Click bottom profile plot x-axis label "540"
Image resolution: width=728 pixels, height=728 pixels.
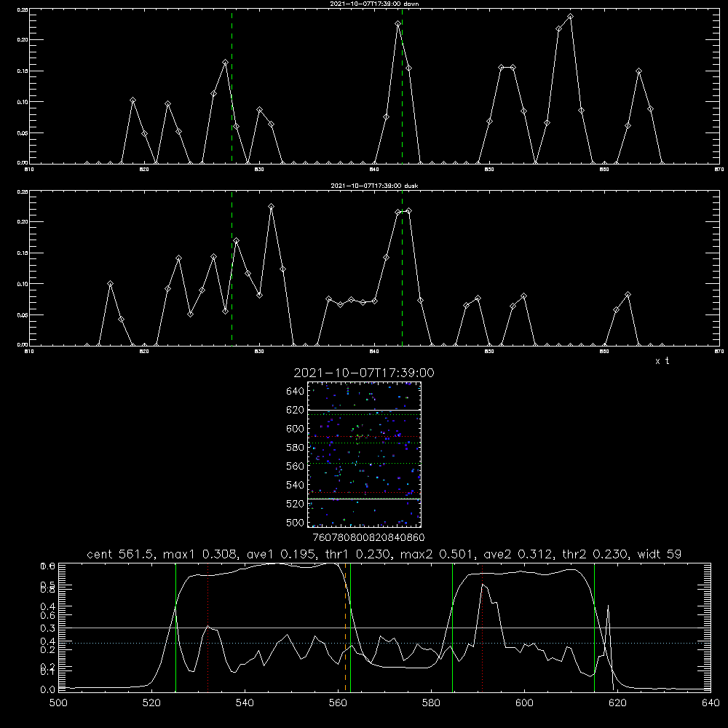coord(245,703)
